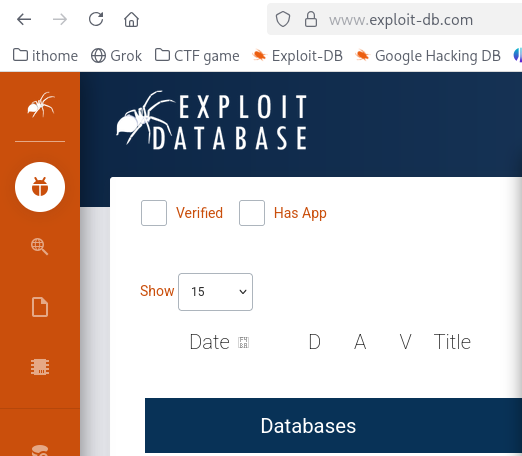
Task: Toggle the Verified checkbox
Action: coord(154,213)
